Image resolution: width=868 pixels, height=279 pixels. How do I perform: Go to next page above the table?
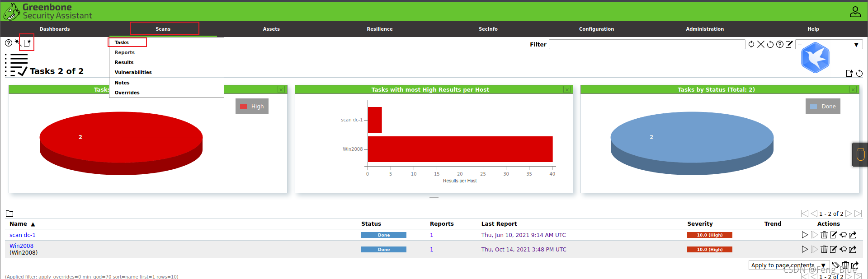pos(849,214)
